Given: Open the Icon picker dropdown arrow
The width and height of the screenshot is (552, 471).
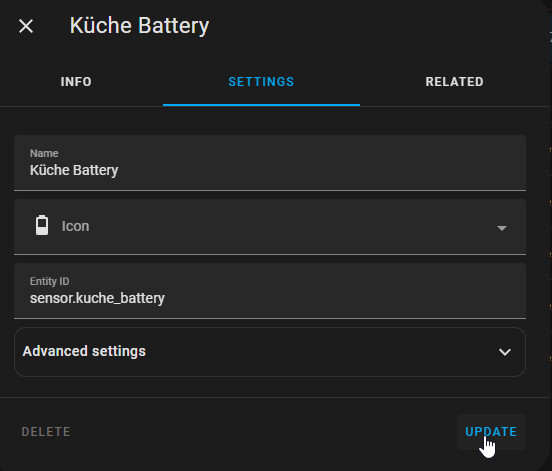Looking at the screenshot, I should [502, 228].
